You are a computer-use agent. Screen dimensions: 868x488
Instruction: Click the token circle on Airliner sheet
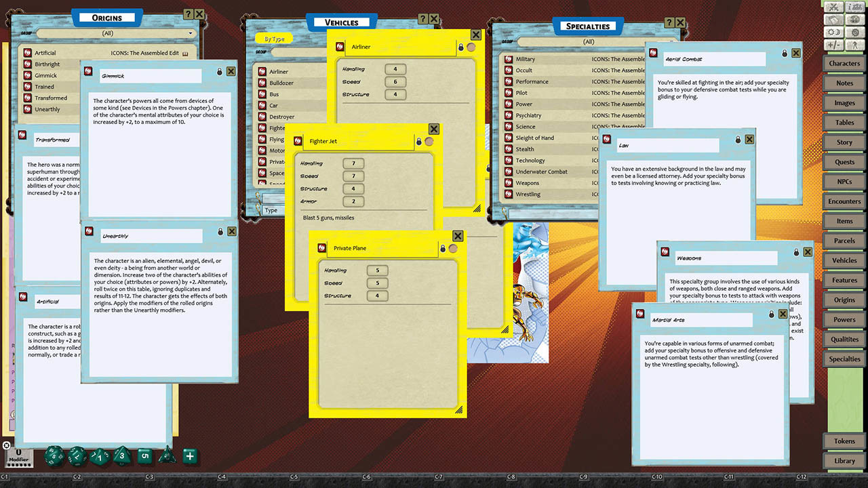pyautogui.click(x=471, y=47)
